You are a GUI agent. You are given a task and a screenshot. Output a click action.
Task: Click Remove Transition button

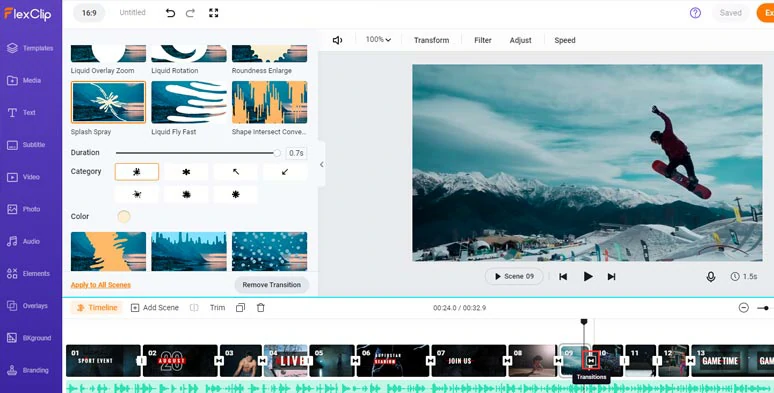click(271, 285)
